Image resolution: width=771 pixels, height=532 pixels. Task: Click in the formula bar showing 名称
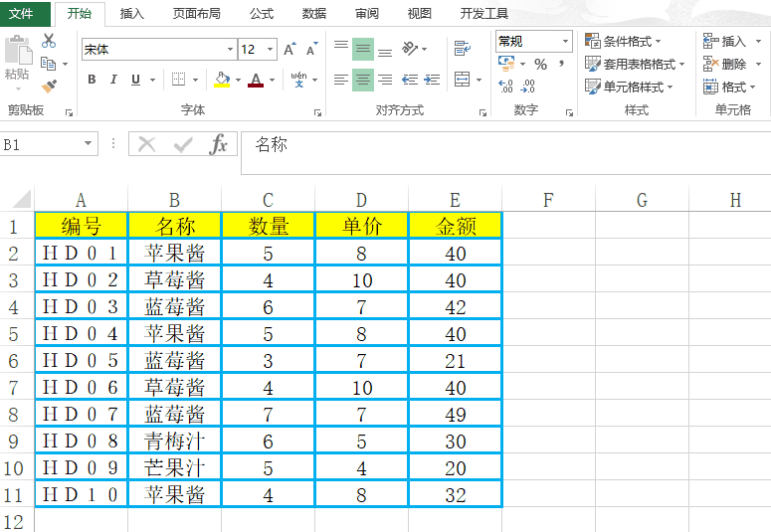(x=506, y=152)
